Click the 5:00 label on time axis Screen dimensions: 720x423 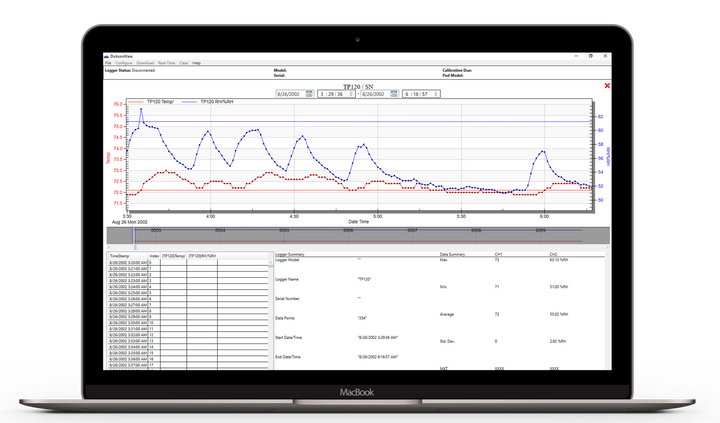click(377, 216)
